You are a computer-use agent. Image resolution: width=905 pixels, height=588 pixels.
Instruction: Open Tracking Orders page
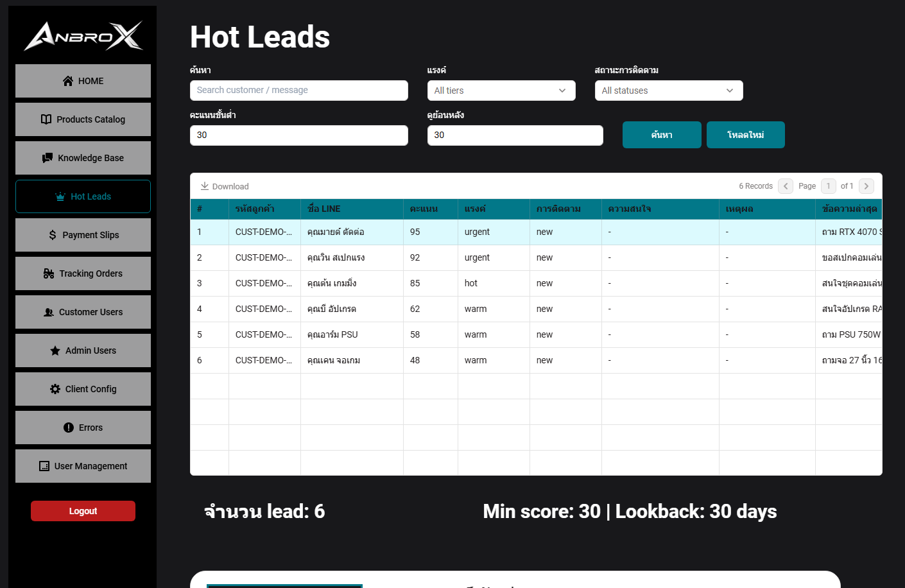pos(83,273)
